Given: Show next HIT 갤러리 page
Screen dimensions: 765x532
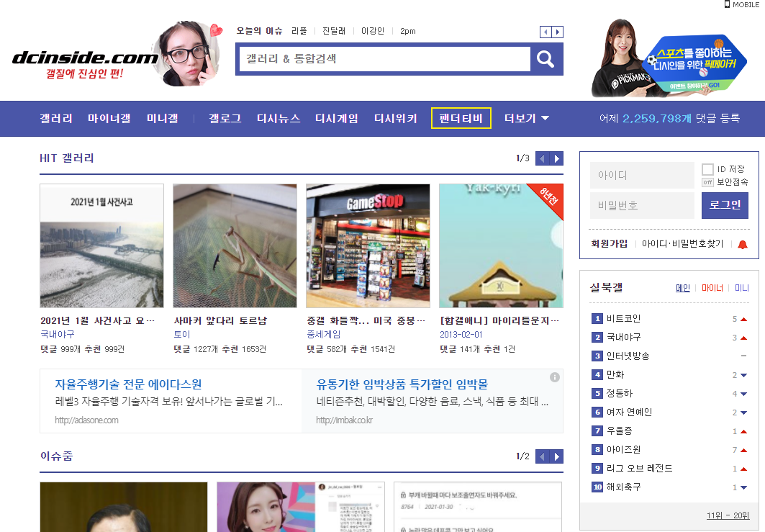Looking at the screenshot, I should [557, 158].
